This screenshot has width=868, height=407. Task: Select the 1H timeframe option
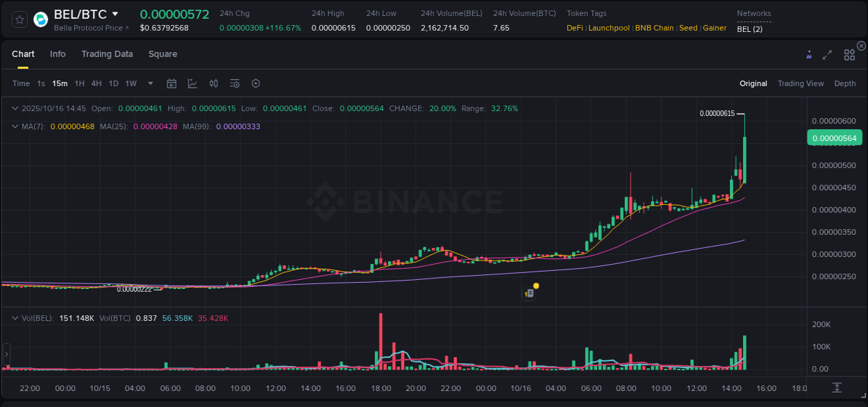tap(79, 83)
